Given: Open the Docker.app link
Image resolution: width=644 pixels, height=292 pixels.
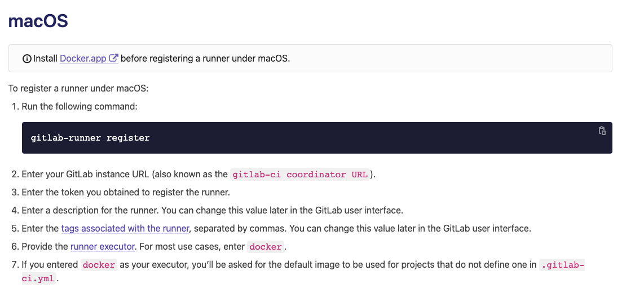Looking at the screenshot, I should point(83,58).
